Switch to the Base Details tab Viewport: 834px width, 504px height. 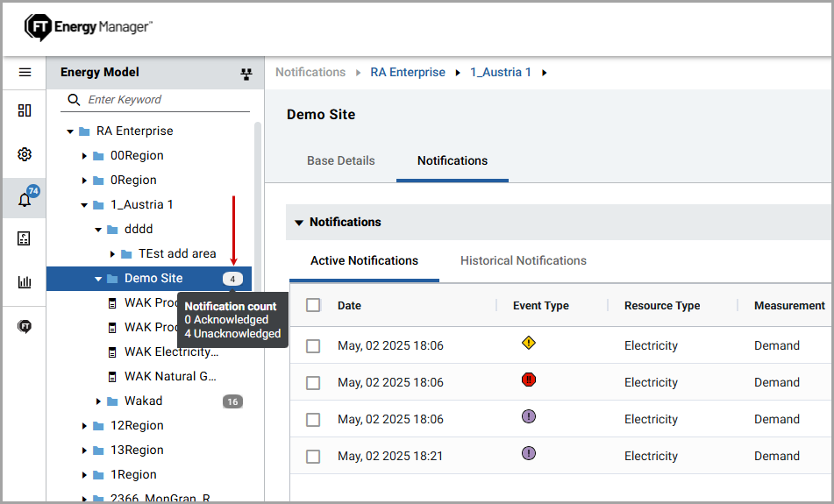340,161
